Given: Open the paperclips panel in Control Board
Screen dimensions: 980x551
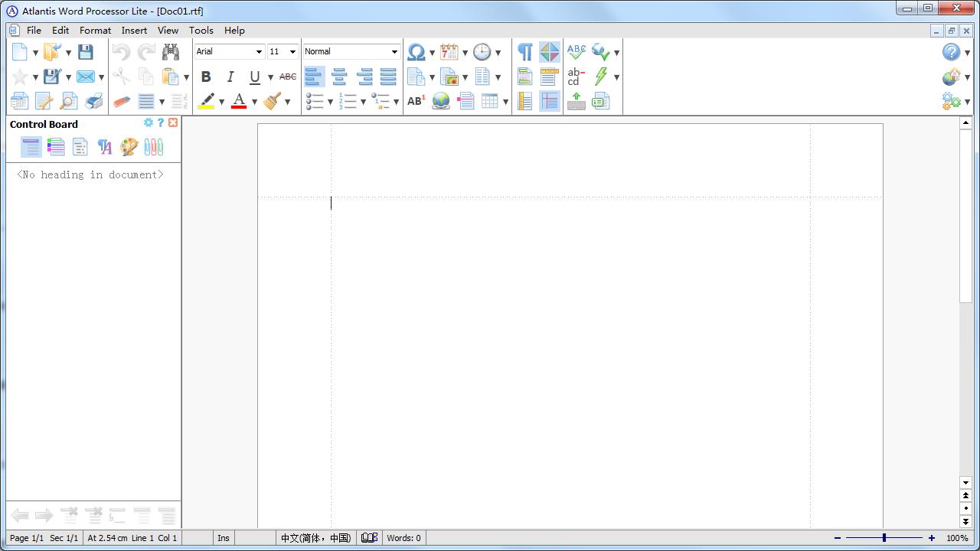Looking at the screenshot, I should click(153, 147).
